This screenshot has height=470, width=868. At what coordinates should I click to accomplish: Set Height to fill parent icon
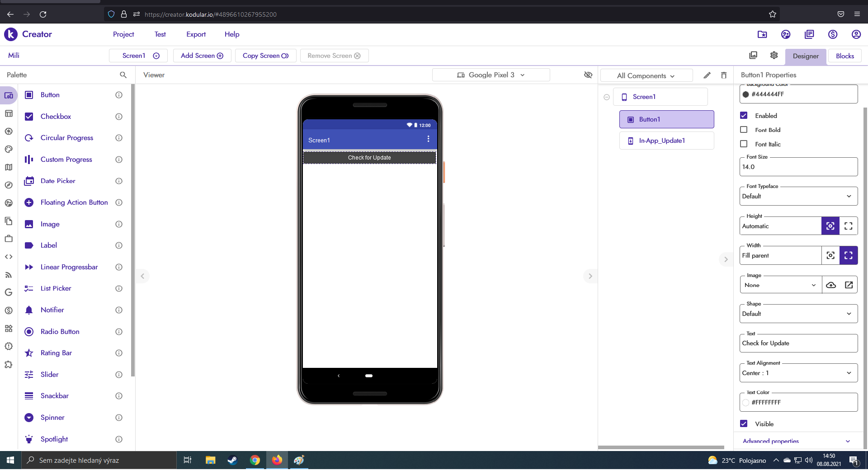tap(849, 226)
